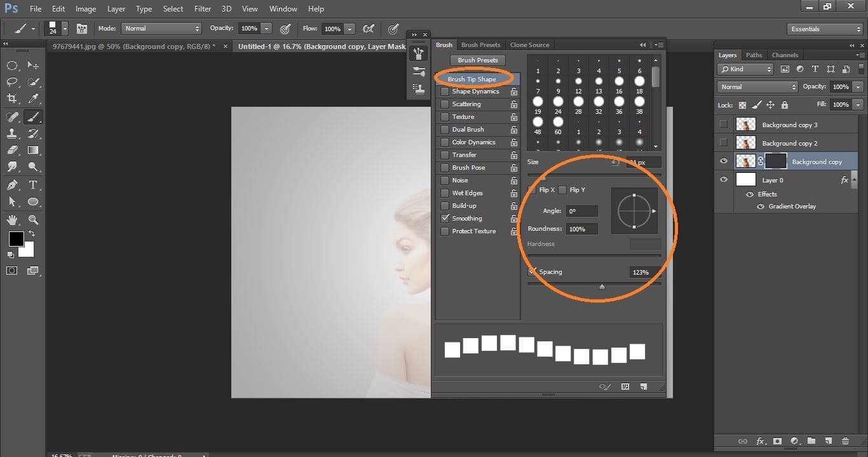
Task: Click the foreground color swatch
Action: 15,240
